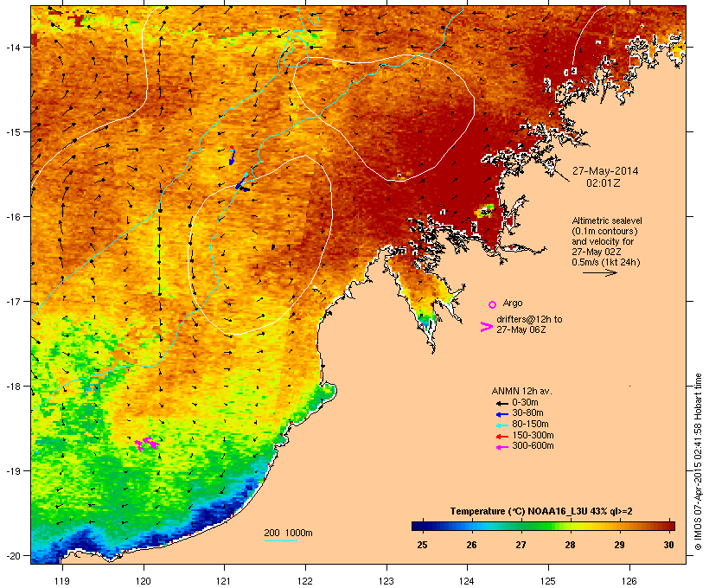Click the time label 02:01Z

tap(604, 183)
